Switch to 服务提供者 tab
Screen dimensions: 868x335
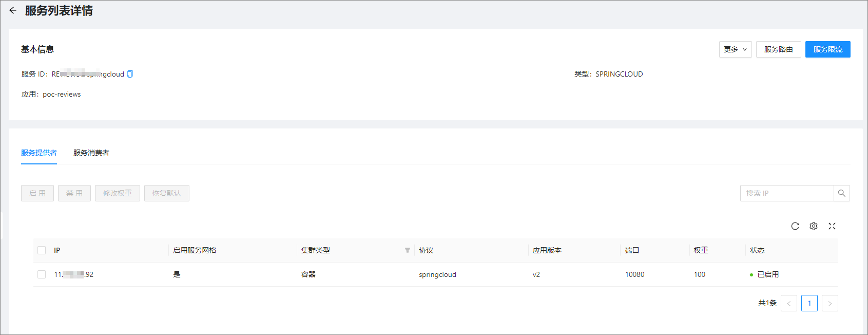[39, 153]
